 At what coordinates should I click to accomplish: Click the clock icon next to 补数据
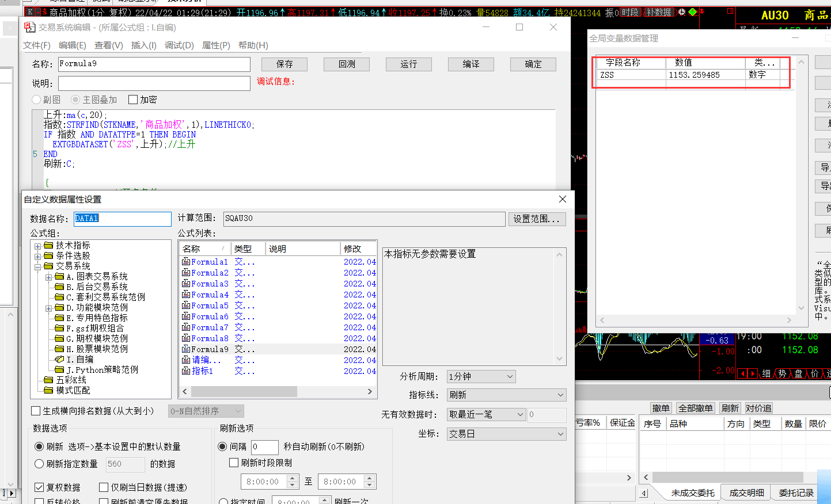(x=682, y=12)
